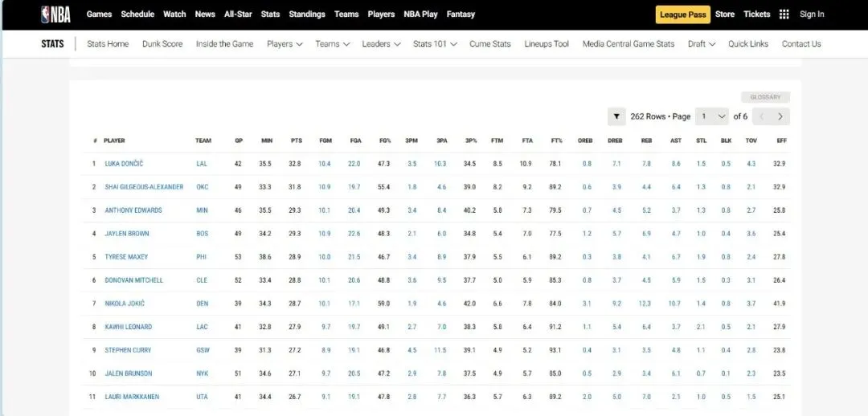868x416 pixels.
Task: Open Tyrese Maxey player link
Action: point(126,257)
